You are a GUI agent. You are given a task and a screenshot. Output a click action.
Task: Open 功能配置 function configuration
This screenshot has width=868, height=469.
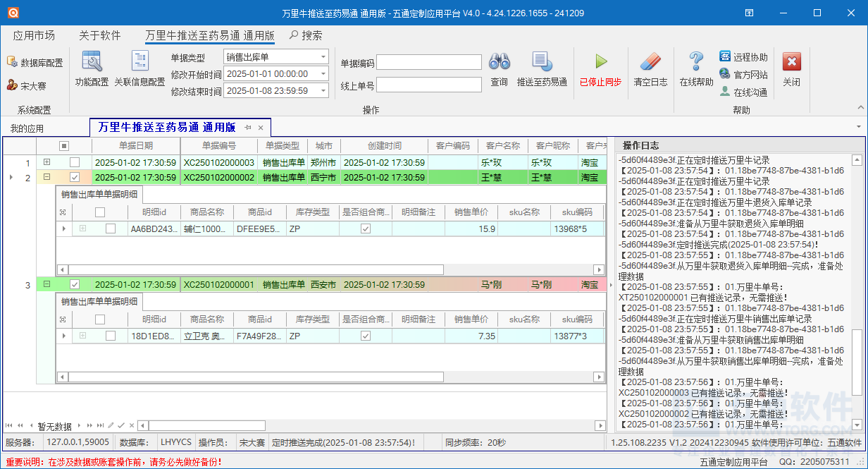tap(92, 69)
